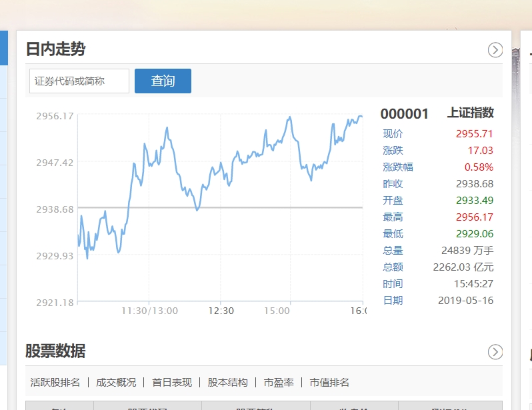
Task: Select the 股本结构 tab
Action: pos(227,383)
